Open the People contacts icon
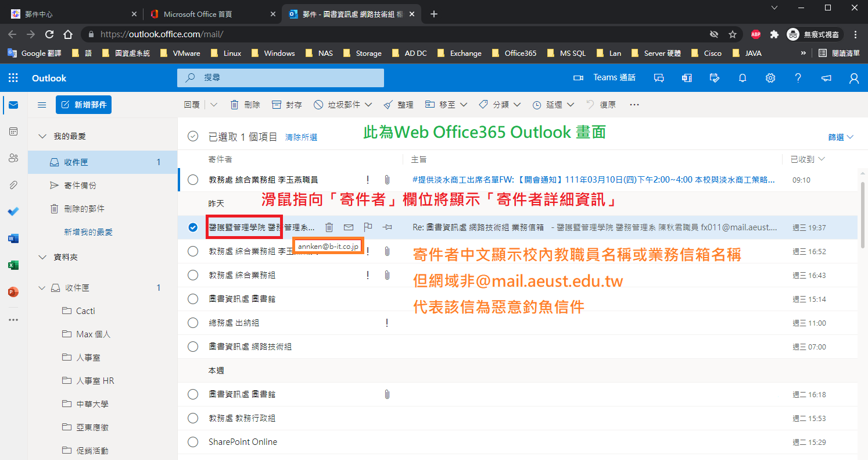 coord(13,158)
